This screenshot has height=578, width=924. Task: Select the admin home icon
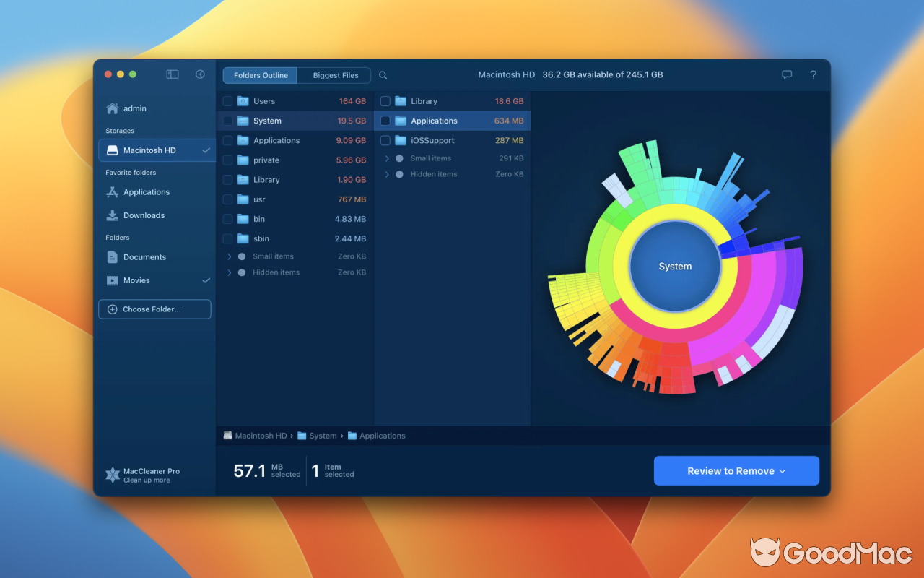click(113, 108)
